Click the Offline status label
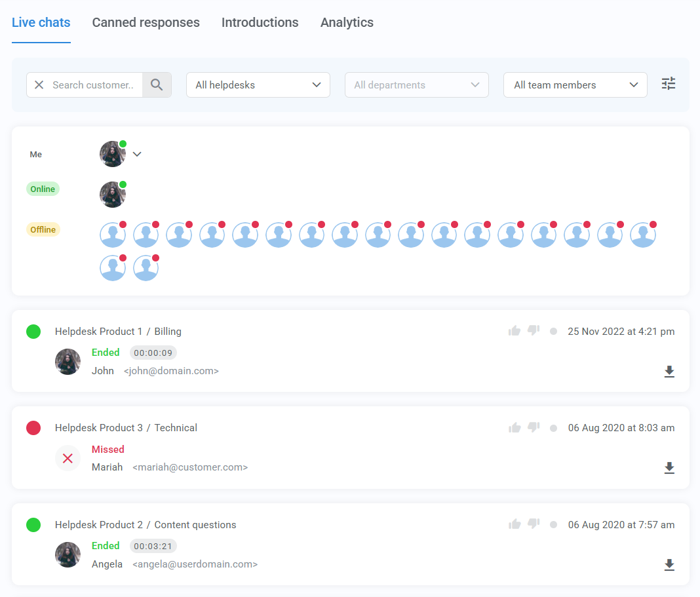 tap(43, 229)
